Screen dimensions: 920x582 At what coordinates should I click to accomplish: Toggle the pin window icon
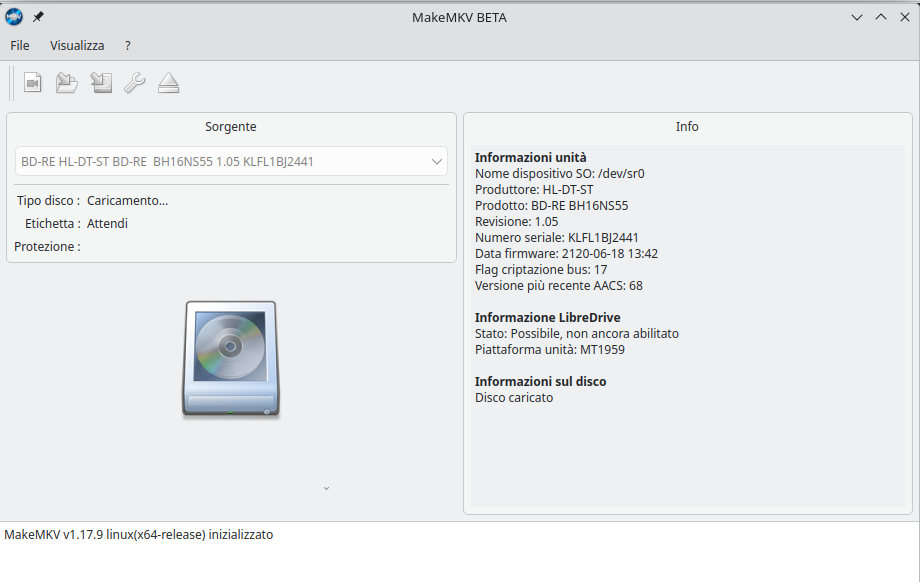pyautogui.click(x=38, y=17)
